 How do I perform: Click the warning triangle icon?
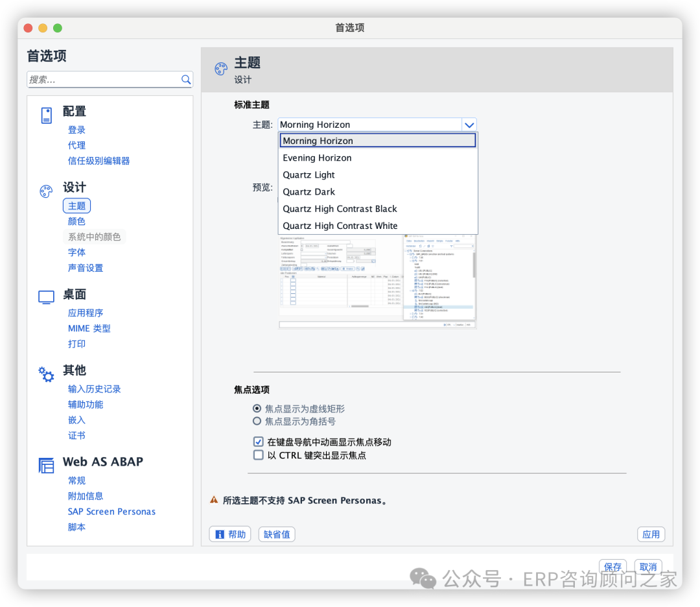tap(215, 500)
